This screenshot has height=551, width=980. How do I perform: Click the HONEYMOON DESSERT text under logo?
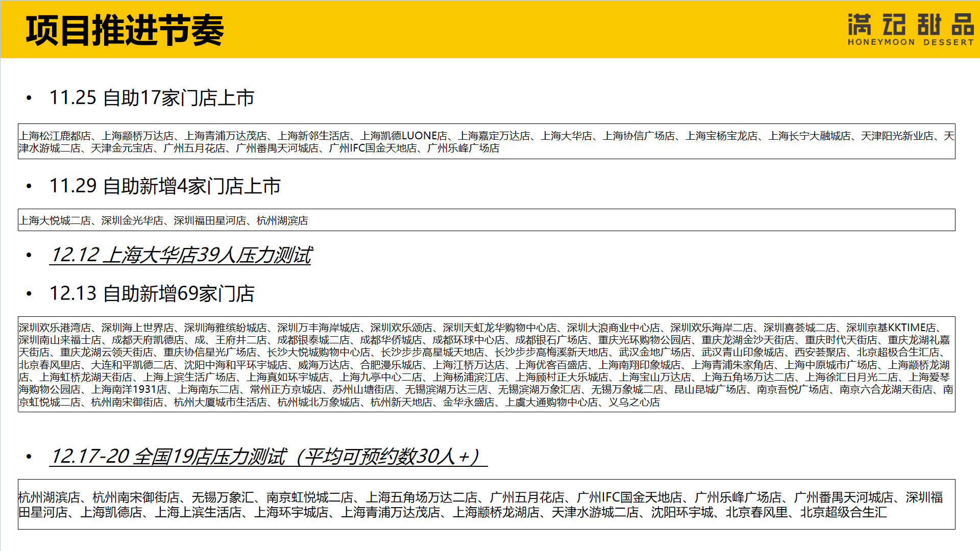click(x=911, y=42)
